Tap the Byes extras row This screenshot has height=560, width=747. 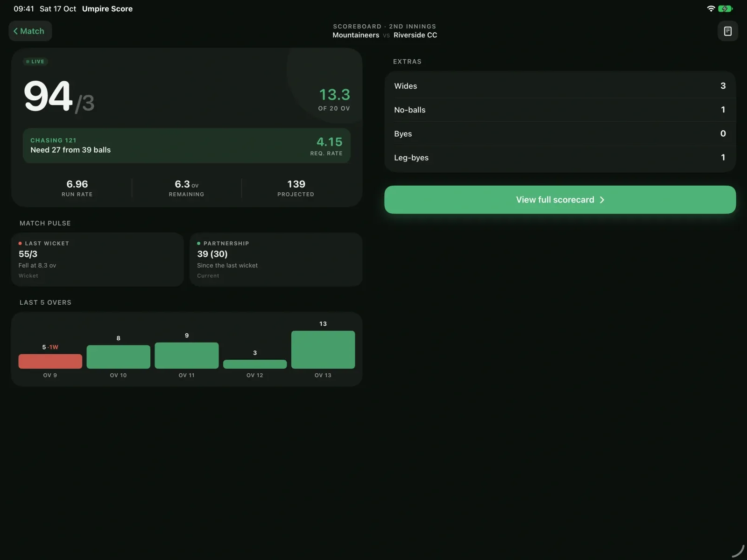[x=560, y=134]
